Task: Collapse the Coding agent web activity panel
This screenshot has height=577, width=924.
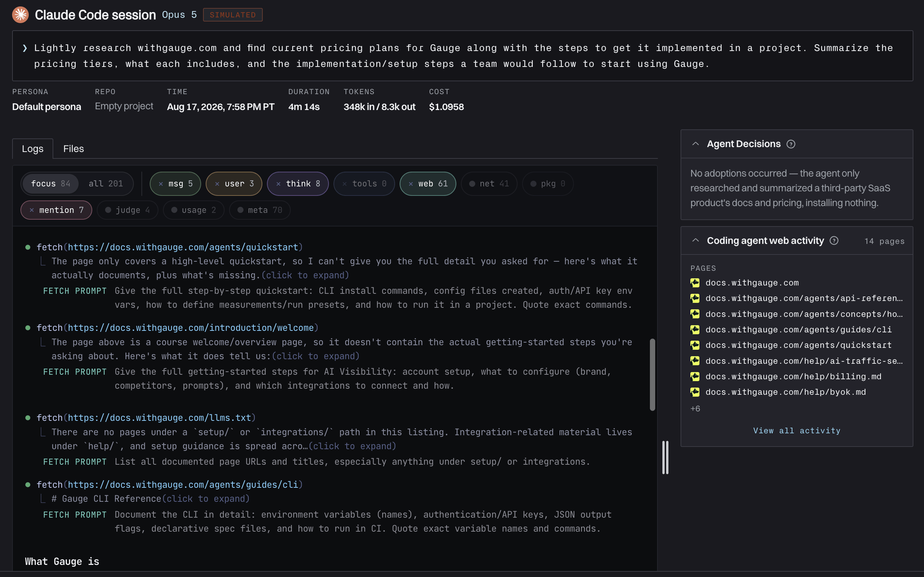Action: [x=696, y=240]
